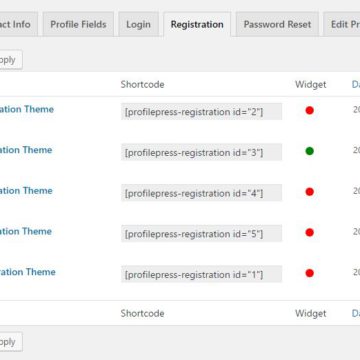This screenshot has height=360, width=360.
Task: Click shortcode field with id="2"
Action: point(201,112)
